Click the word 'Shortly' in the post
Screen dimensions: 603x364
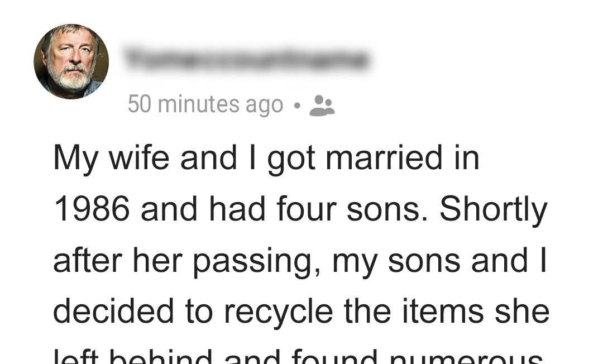click(x=494, y=210)
